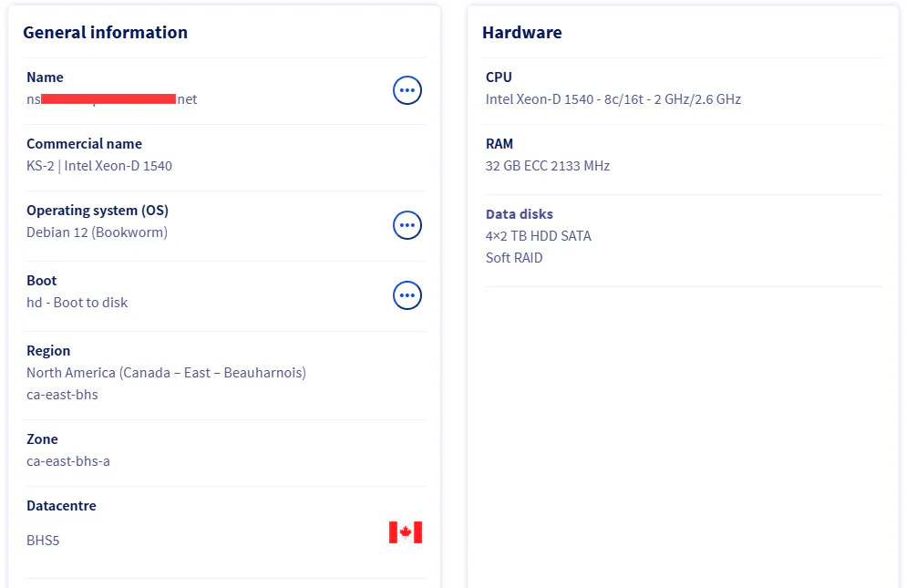The height and width of the screenshot is (588, 906).
Task: Click the 32 GB ECC RAM value
Action: pyautogui.click(x=548, y=166)
